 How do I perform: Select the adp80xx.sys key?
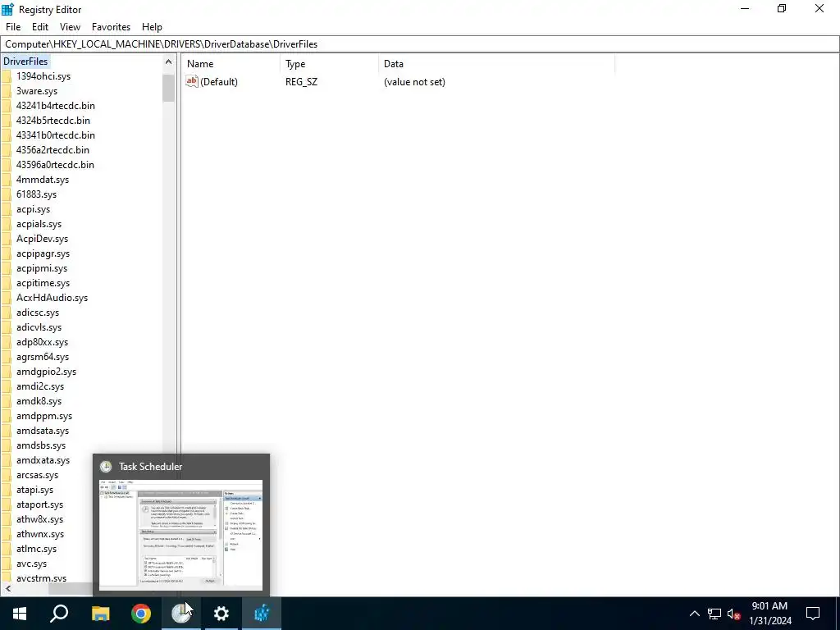[x=42, y=342]
